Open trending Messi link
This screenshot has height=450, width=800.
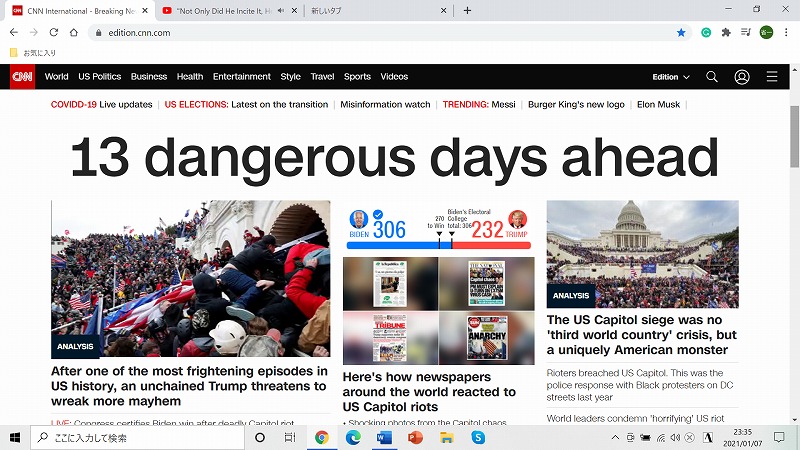coord(504,105)
